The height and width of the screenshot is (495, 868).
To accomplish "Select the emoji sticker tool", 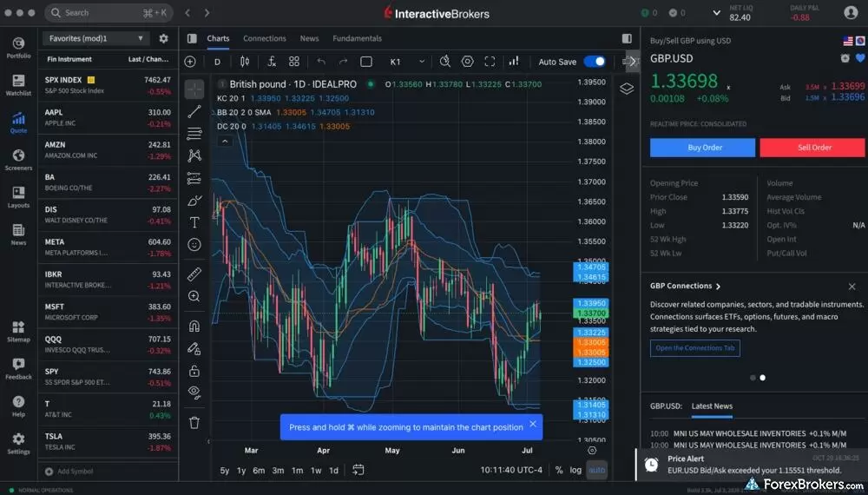I will tap(194, 245).
